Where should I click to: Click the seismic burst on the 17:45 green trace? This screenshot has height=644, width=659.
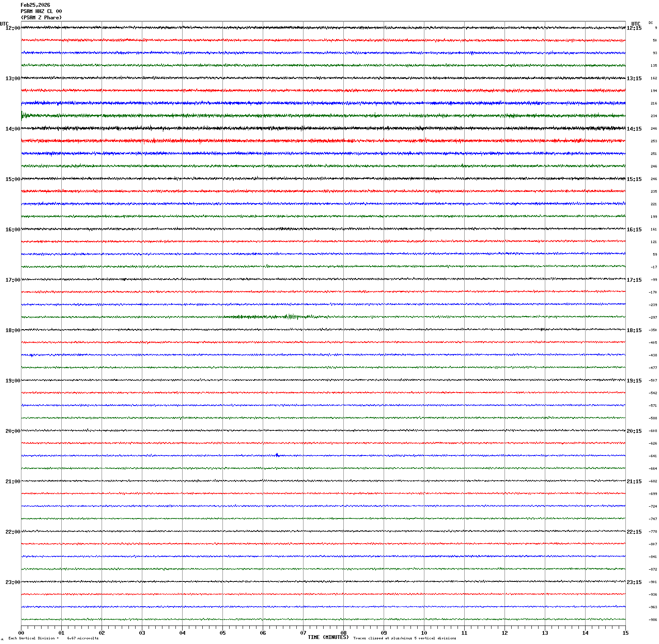[x=291, y=317]
